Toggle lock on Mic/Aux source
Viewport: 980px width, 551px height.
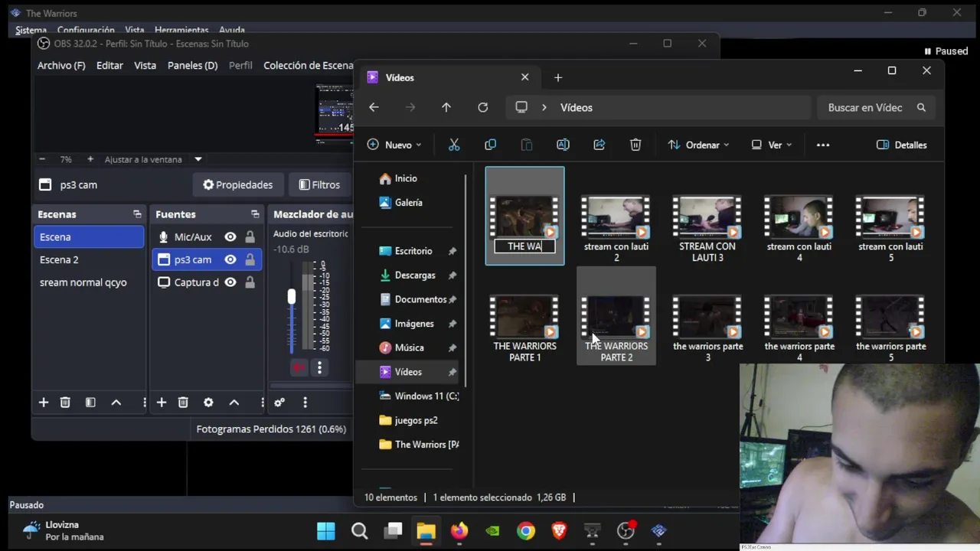pyautogui.click(x=250, y=237)
